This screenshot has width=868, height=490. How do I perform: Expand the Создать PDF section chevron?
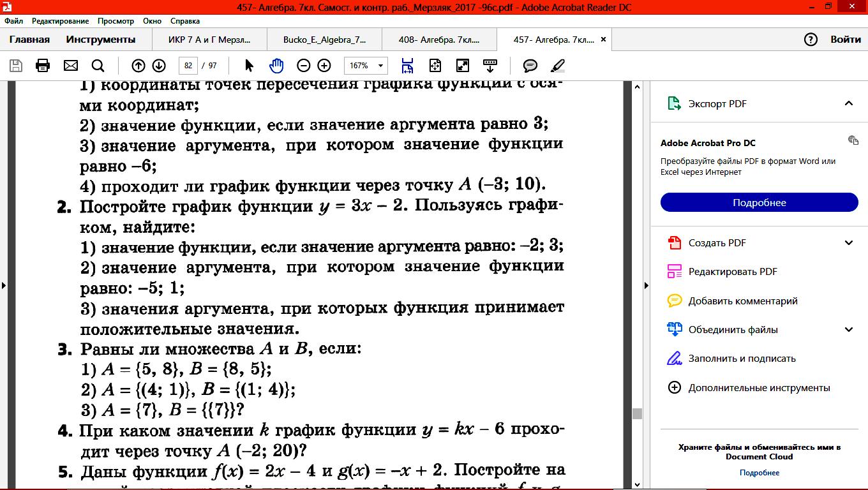click(x=849, y=242)
